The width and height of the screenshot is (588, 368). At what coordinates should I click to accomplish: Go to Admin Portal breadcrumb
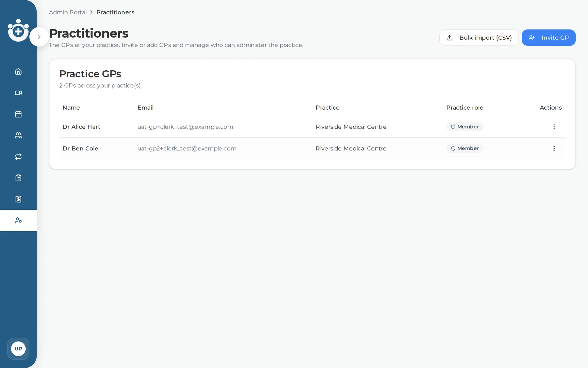click(x=68, y=12)
